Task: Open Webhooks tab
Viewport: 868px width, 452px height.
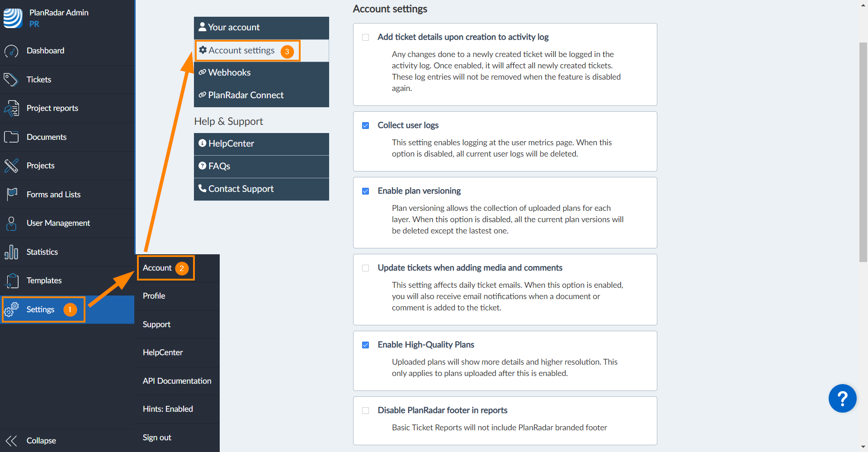Action: pos(261,73)
